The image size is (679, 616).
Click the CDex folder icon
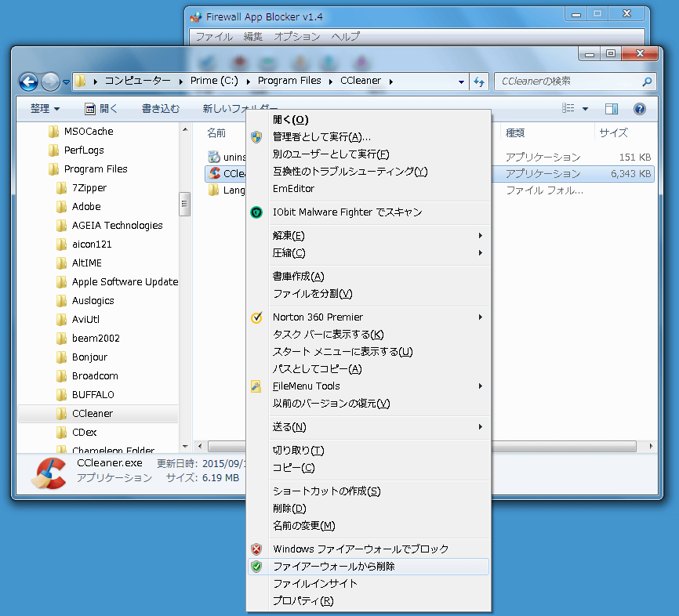pos(61,433)
